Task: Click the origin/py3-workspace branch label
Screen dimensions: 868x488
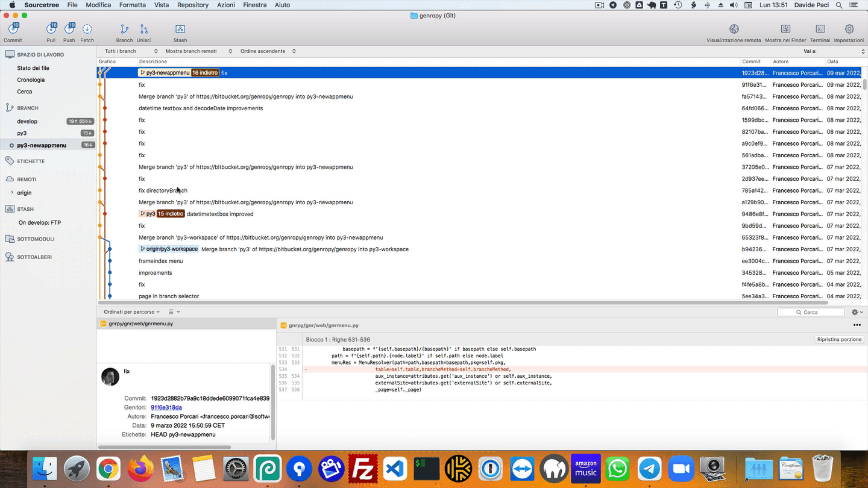Action: click(169, 249)
